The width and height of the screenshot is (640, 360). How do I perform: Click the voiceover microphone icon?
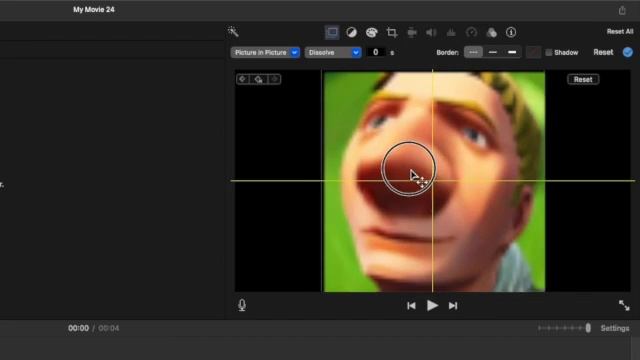point(242,305)
